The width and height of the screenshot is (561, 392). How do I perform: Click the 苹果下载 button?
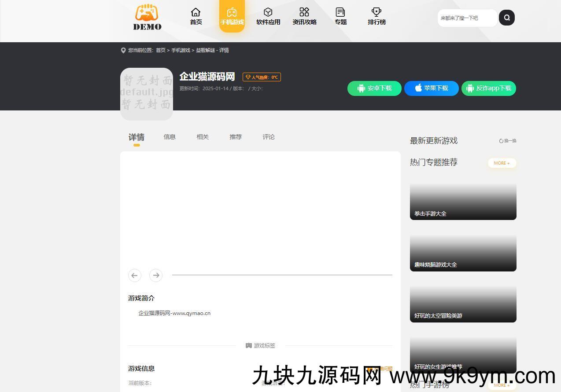431,88
